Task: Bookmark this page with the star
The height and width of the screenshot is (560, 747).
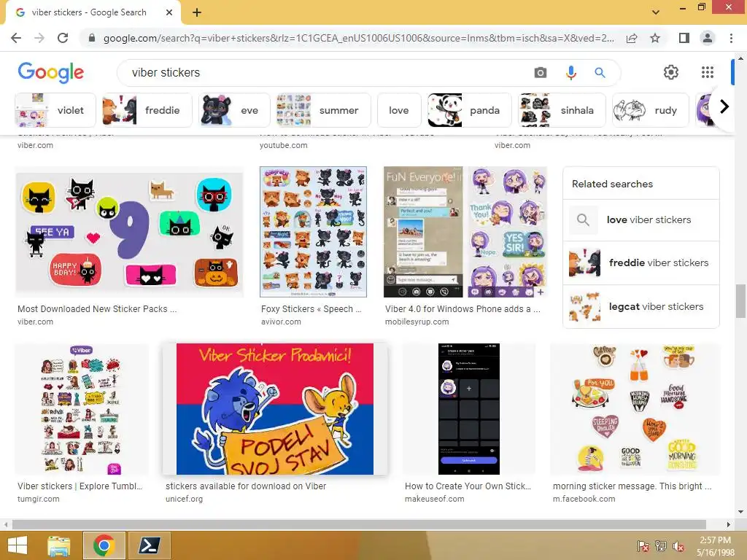Action: coord(655,38)
